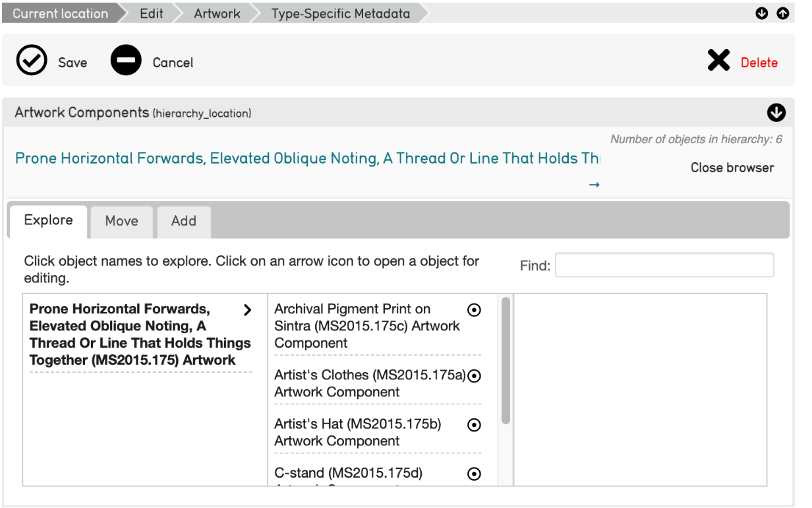Viewport: 812px width, 508px height.
Task: Open the Explore tab
Action: (48, 220)
